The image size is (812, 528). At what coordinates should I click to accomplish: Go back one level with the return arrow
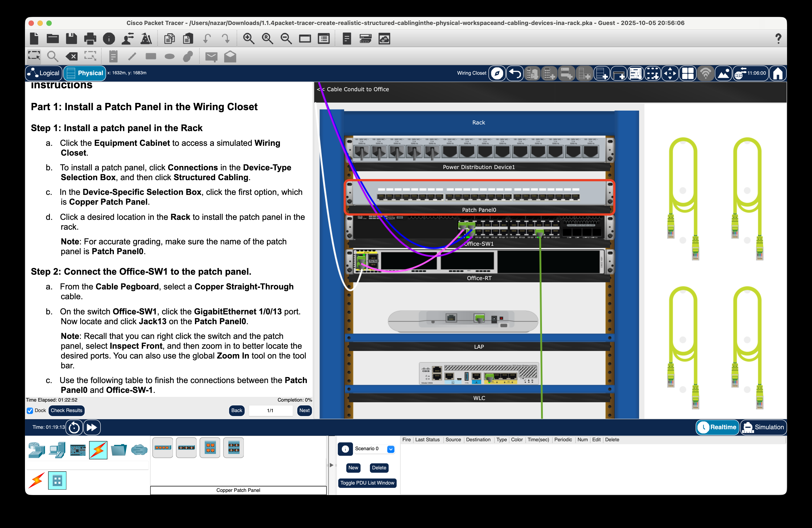click(x=515, y=73)
